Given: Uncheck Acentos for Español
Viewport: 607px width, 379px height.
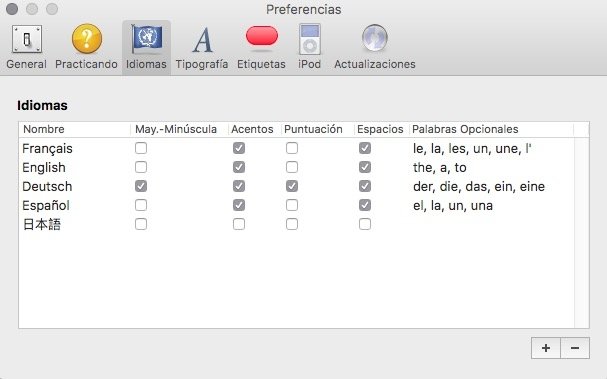Looking at the screenshot, I should coord(239,205).
